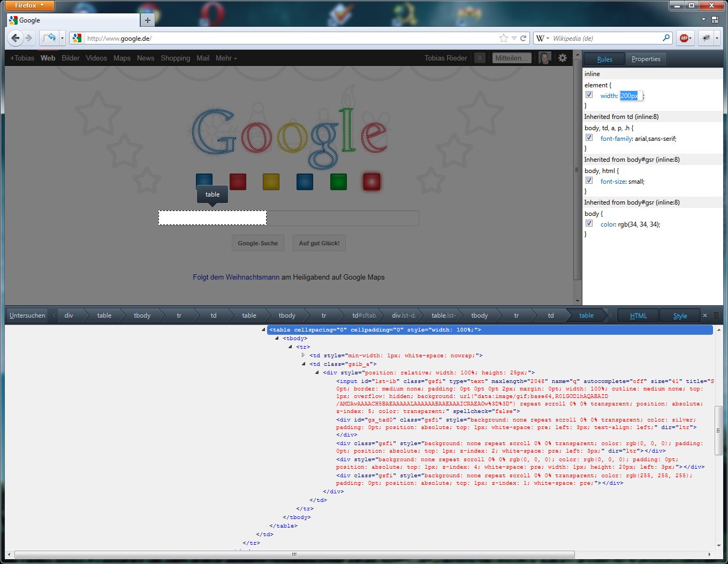Go forward with the forward arrow
This screenshot has height=564, width=728.
pyautogui.click(x=29, y=38)
